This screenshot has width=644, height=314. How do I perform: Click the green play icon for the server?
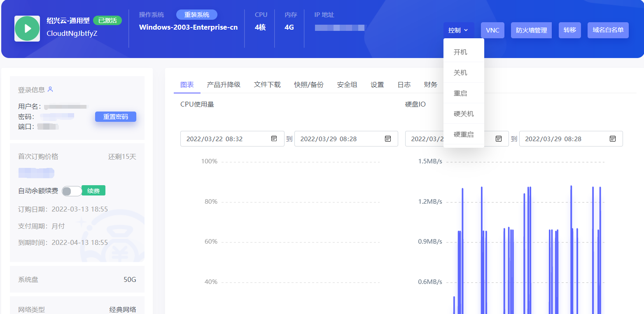tap(27, 28)
